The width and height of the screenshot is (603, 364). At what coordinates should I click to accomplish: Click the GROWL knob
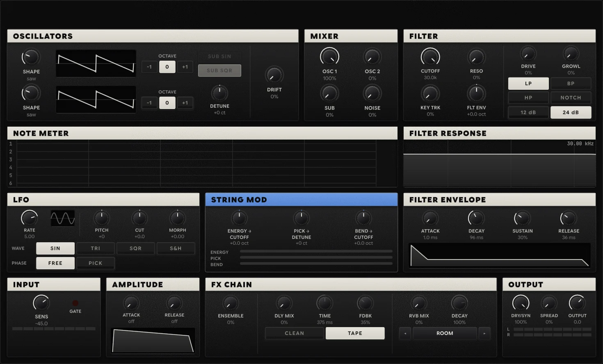tap(571, 54)
